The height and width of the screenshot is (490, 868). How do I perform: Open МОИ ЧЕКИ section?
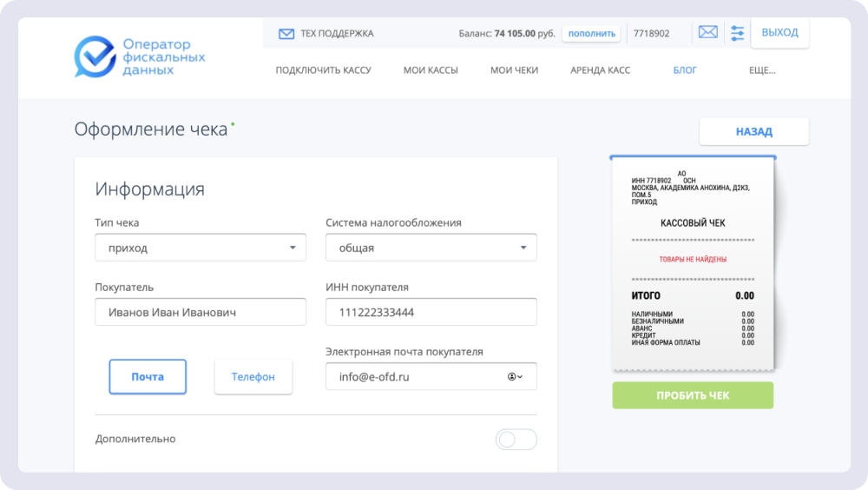(x=514, y=70)
